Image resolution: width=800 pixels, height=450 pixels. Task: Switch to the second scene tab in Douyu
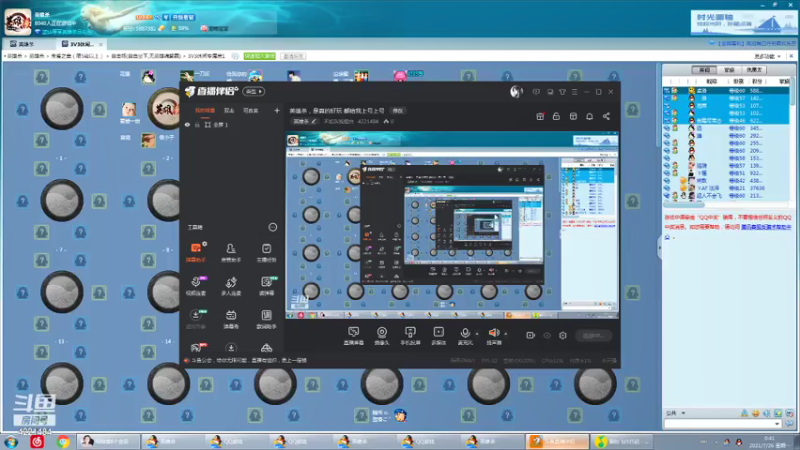[229, 110]
